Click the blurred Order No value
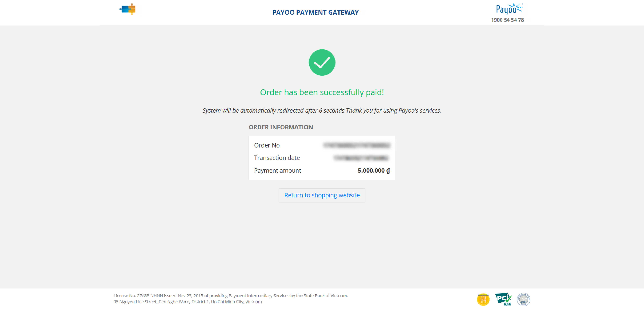644x309 pixels. pyautogui.click(x=356, y=145)
